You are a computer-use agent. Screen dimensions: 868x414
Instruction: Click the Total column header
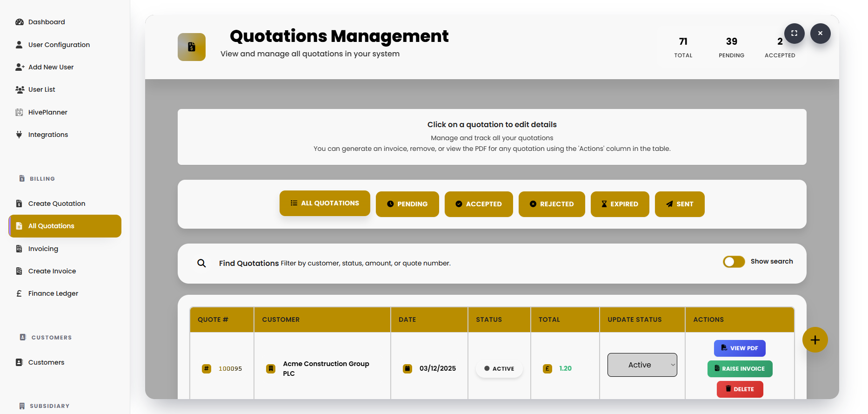[565, 319]
